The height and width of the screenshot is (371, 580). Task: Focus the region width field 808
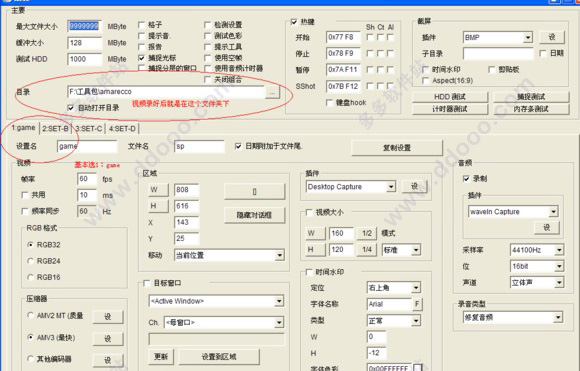pos(186,190)
